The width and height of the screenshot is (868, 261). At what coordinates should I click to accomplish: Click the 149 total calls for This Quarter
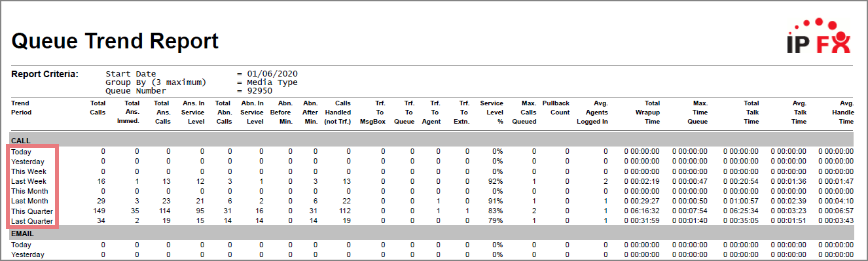99,211
